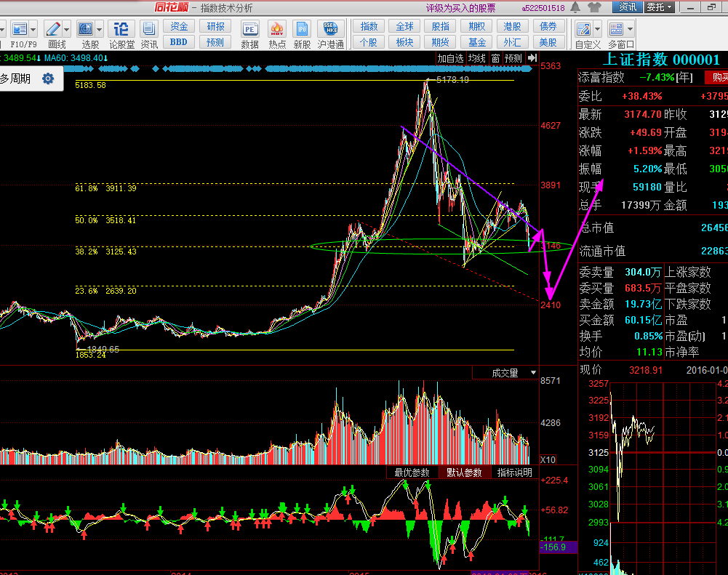Image resolution: width=728 pixels, height=575 pixels.
Task: Open the 多窗口 multi-window icon
Action: [x=616, y=29]
